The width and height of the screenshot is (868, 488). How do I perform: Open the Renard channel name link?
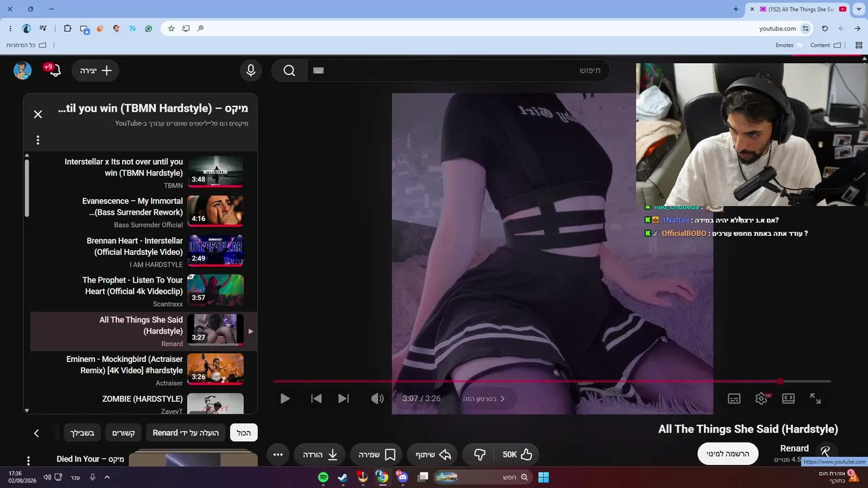point(794,449)
